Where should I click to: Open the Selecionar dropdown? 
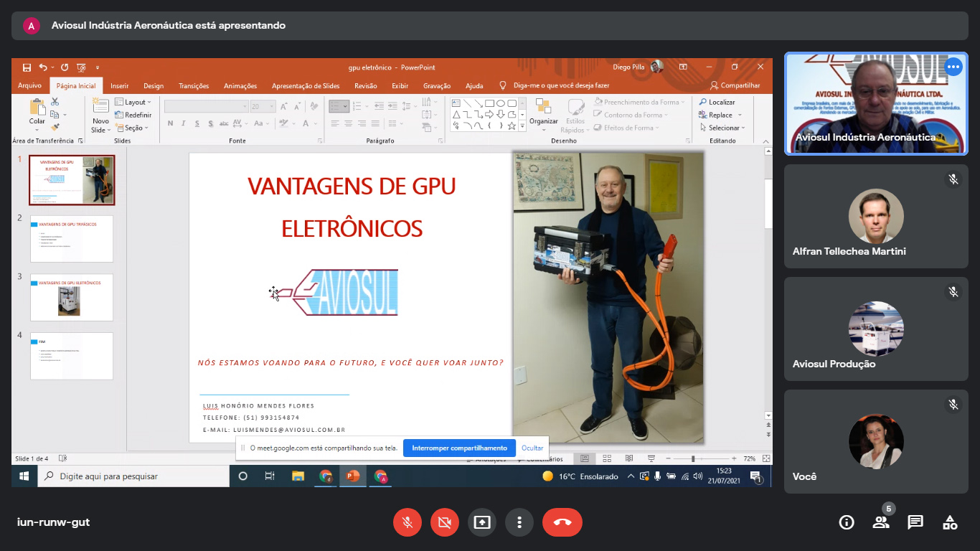coord(727,128)
